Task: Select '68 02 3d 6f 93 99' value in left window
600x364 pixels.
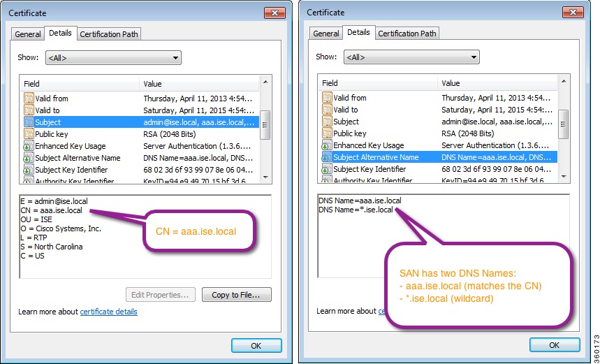Action: pos(198,170)
